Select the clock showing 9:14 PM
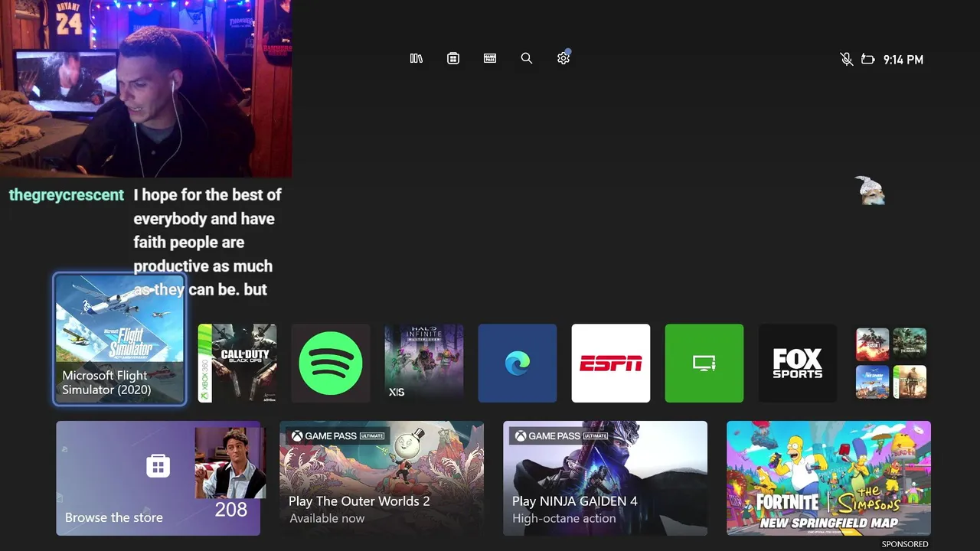980x551 pixels. coord(903,60)
